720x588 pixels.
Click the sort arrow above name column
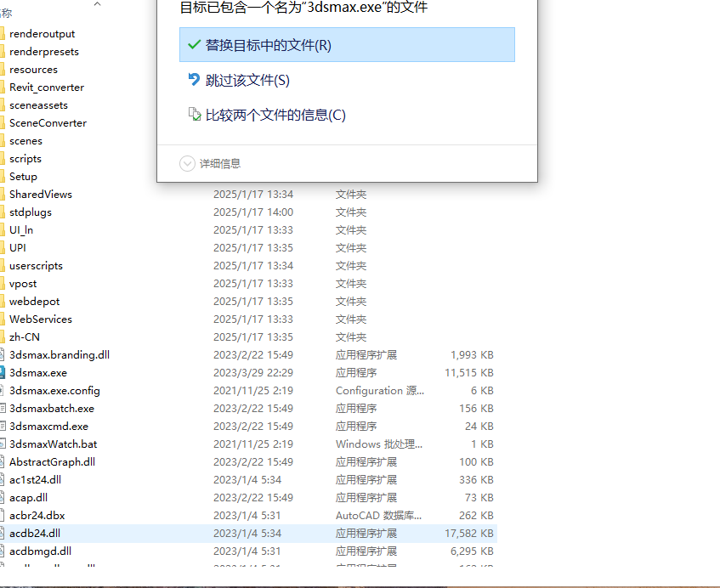97,4
